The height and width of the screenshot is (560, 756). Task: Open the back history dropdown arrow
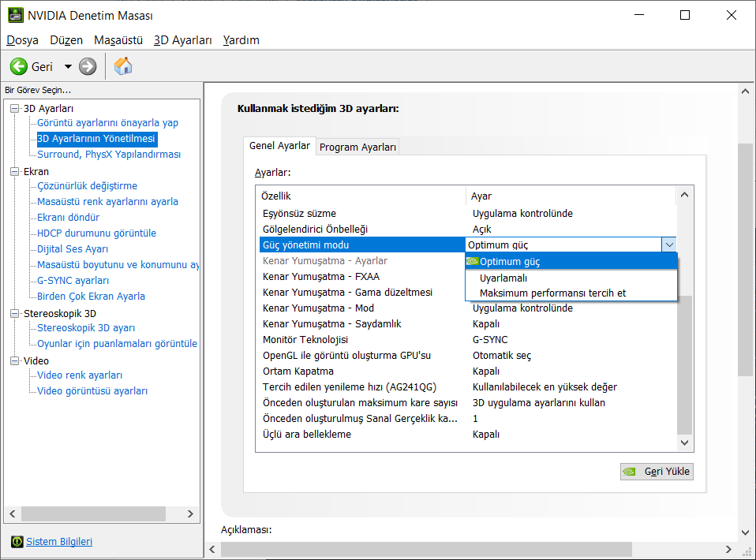point(68,66)
